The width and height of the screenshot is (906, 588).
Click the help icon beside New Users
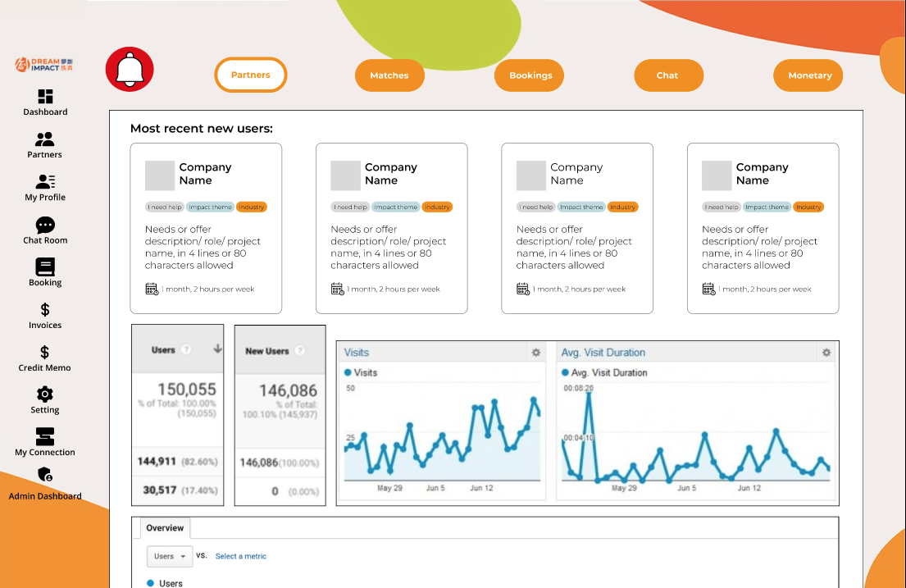pos(299,351)
